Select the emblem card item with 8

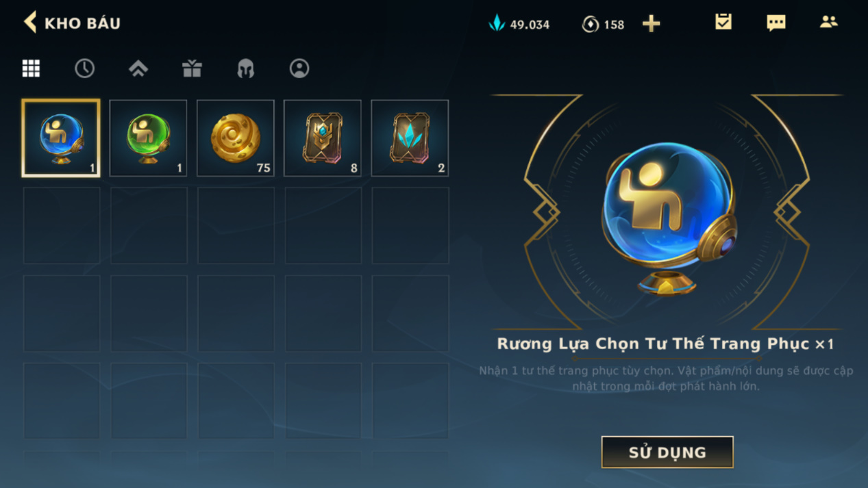[323, 138]
